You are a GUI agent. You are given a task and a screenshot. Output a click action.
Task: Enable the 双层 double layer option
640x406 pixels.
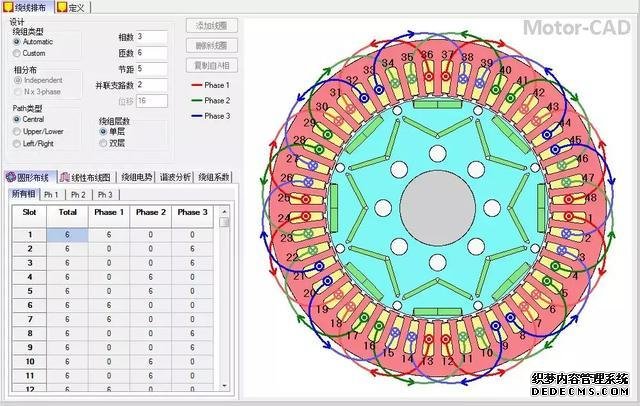[103, 141]
